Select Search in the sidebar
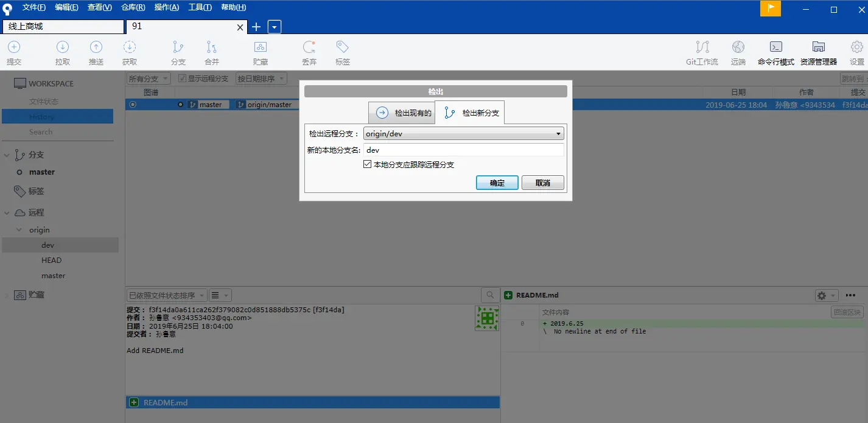Image resolution: width=868 pixels, height=423 pixels. tap(41, 132)
